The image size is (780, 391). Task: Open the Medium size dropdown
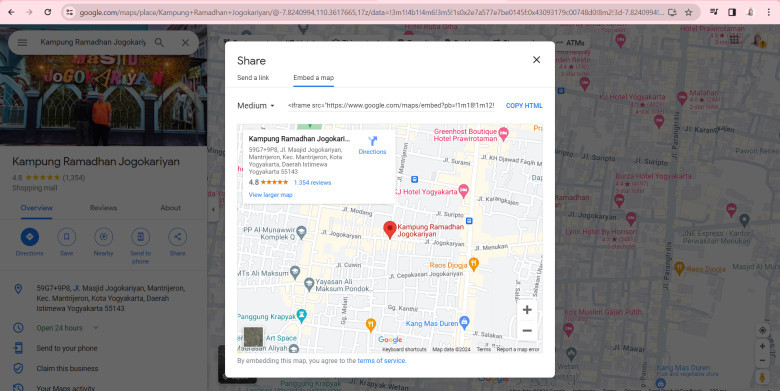click(256, 105)
